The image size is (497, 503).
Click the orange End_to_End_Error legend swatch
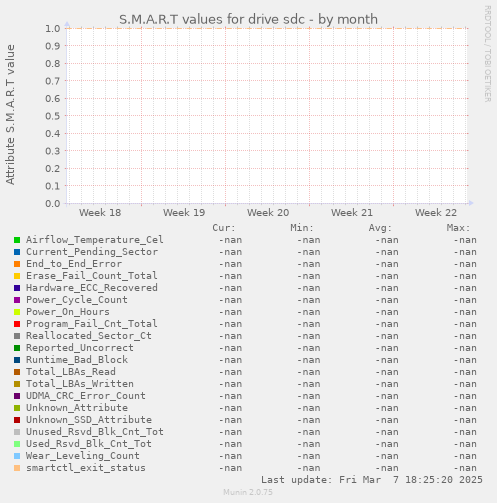pos(17,264)
